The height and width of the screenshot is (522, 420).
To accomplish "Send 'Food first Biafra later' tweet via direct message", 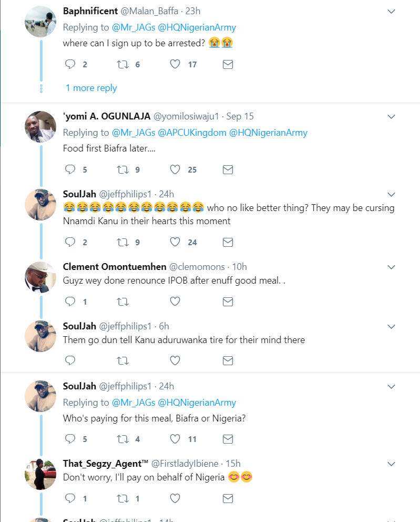I will pos(228,169).
